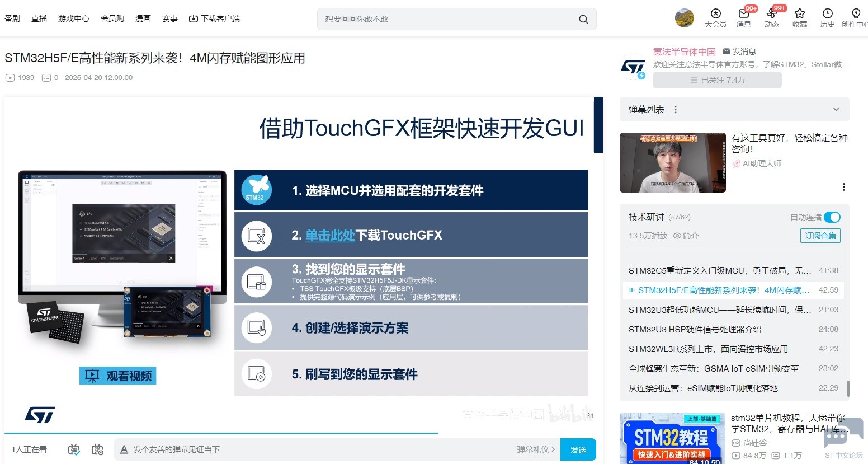Click the 订阅合集 subscribe button

[820, 236]
